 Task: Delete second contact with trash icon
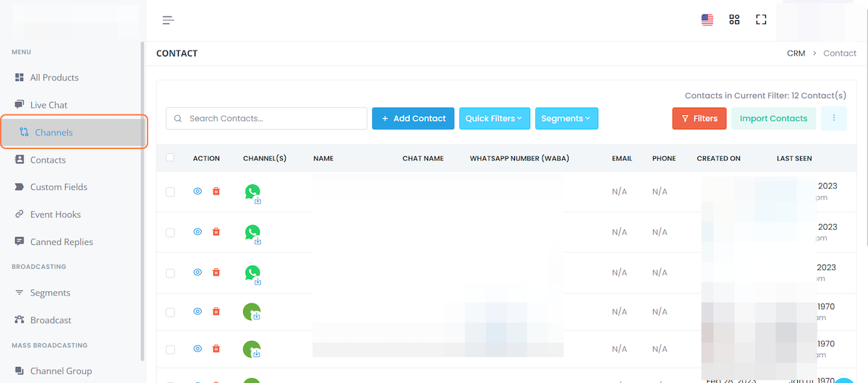[x=216, y=232]
